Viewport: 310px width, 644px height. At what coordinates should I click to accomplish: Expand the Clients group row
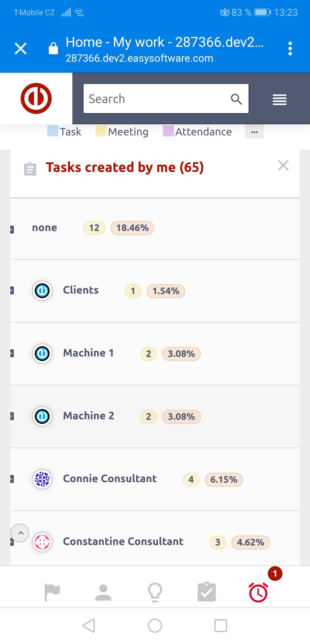pyautogui.click(x=12, y=290)
